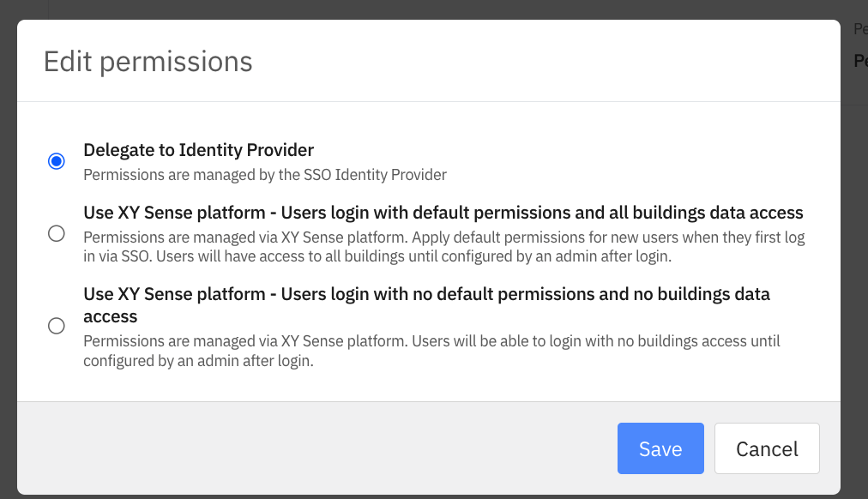Click the 'Users login with no default permissions' heading
The height and width of the screenshot is (499, 868).
pos(427,305)
